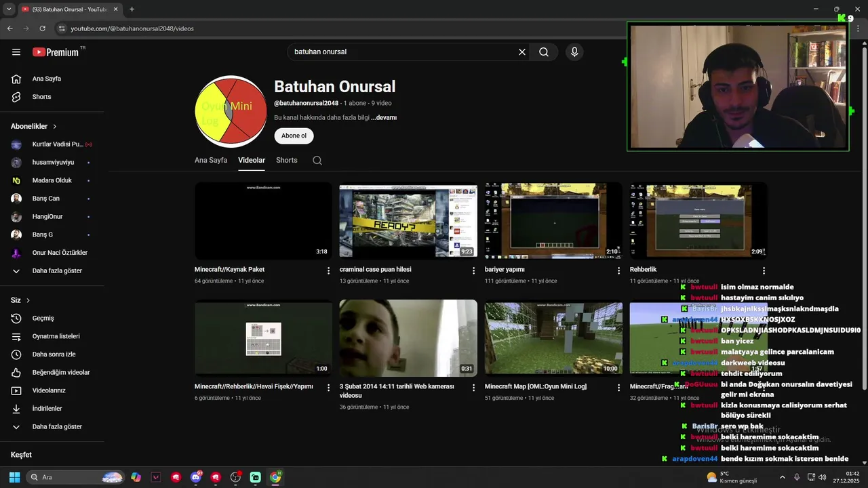This screenshot has width=868, height=488.
Task: Open the YouTube guide hamburger menu
Action: click(x=16, y=52)
